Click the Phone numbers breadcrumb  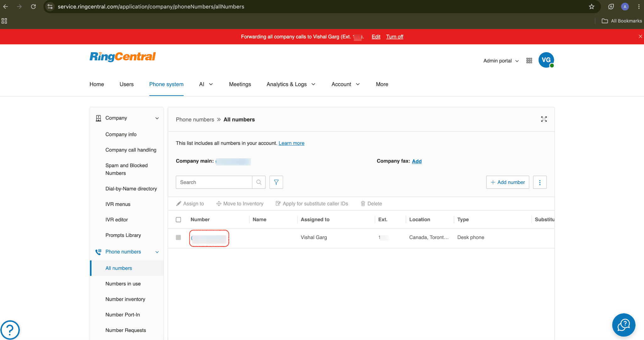[195, 120]
